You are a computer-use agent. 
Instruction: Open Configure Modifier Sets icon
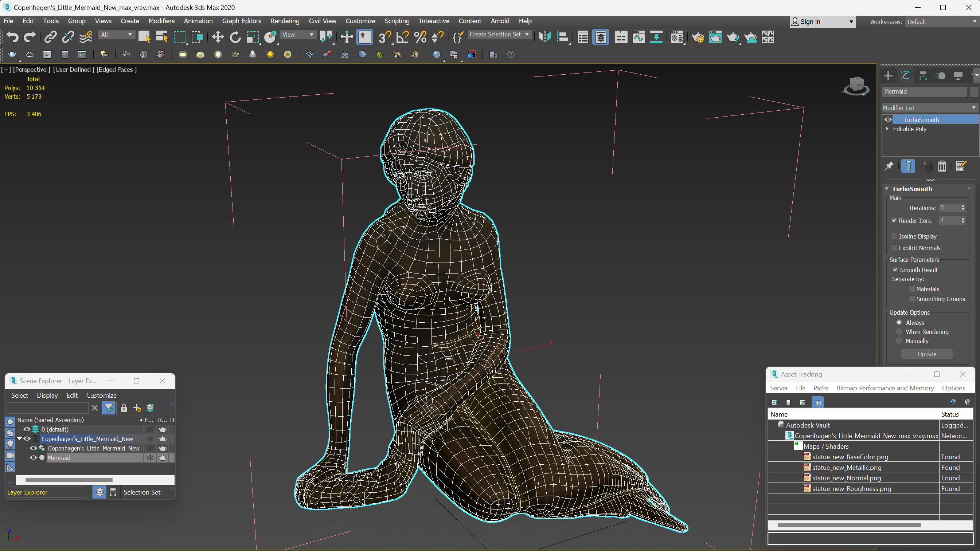click(961, 166)
